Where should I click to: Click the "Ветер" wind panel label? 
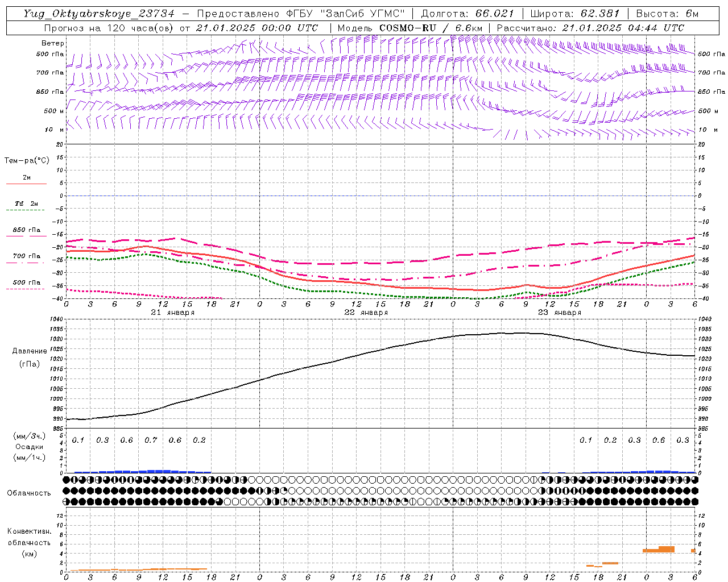53,43
